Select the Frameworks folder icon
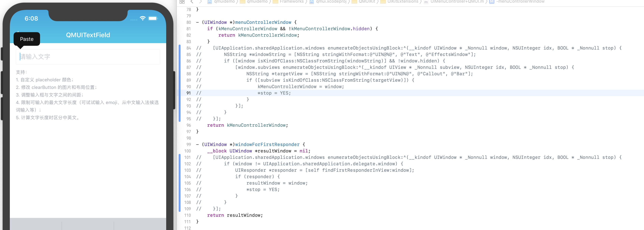The width and height of the screenshot is (644, 230). pos(275,2)
